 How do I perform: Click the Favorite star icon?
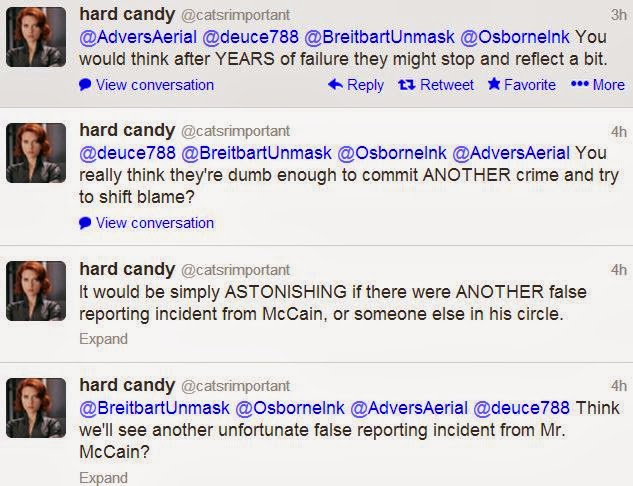point(494,85)
